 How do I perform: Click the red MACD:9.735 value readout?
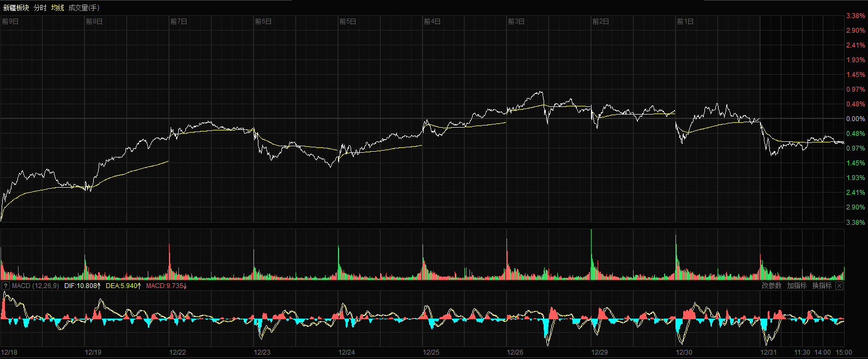(166, 286)
